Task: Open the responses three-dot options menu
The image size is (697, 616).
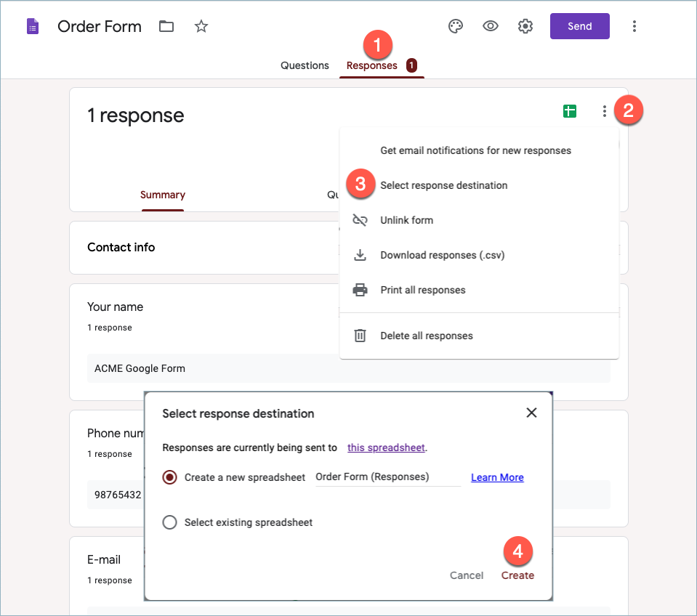Action: [604, 111]
